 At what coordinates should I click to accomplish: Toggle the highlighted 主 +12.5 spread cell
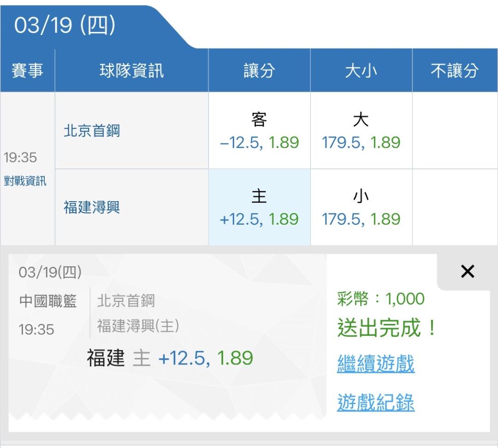pyautogui.click(x=259, y=208)
